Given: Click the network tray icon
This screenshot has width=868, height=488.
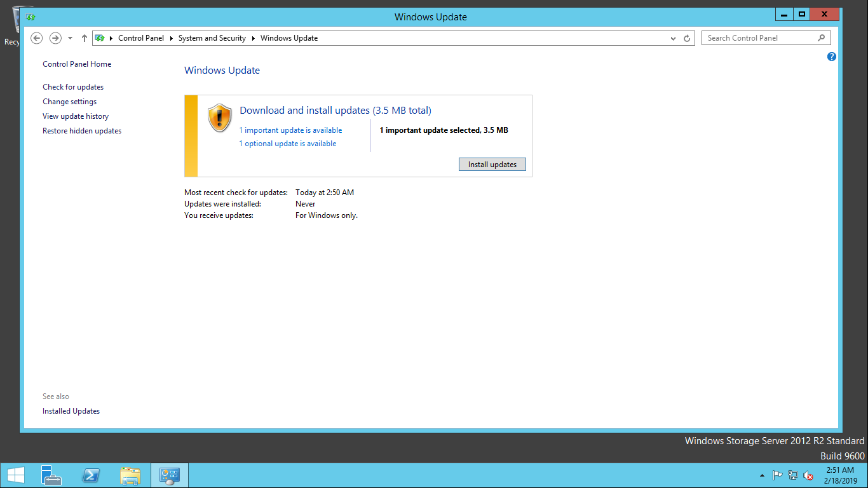Looking at the screenshot, I should tap(793, 475).
